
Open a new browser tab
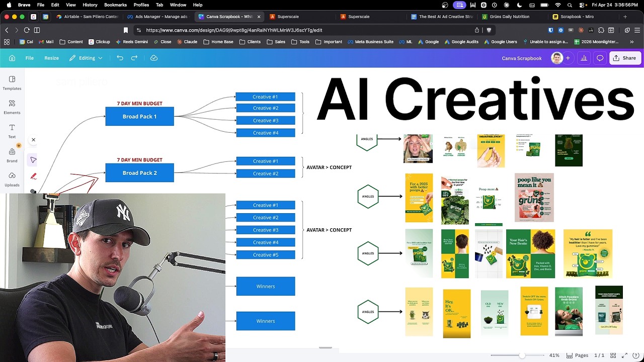coord(625,17)
